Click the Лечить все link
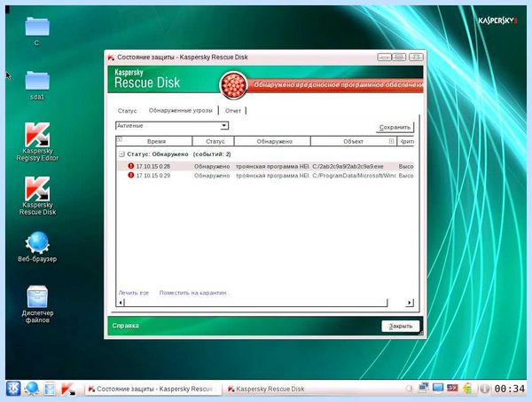This screenshot has width=532, height=402. (x=134, y=293)
